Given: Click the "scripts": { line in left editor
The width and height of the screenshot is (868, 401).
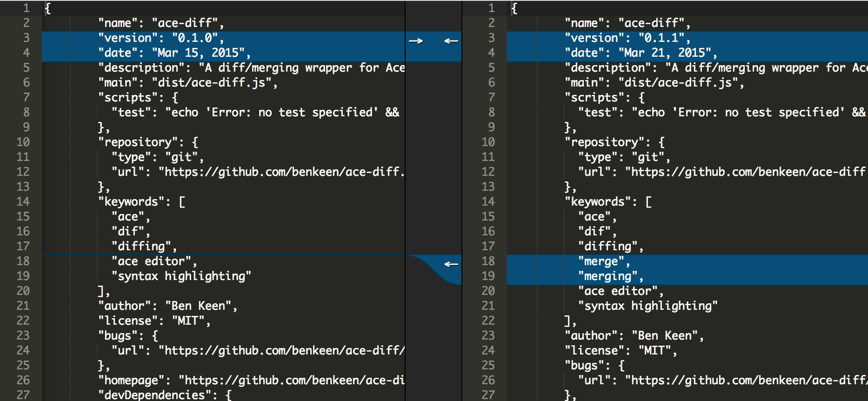Looking at the screenshot, I should 138,98.
